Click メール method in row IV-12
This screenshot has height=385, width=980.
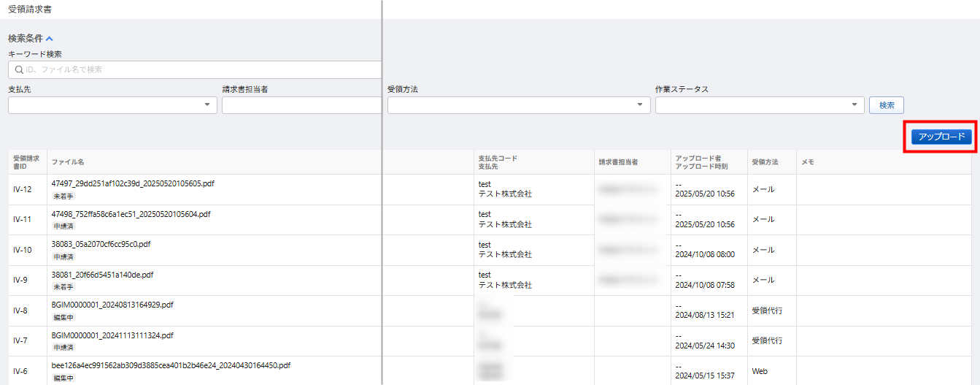click(x=763, y=189)
